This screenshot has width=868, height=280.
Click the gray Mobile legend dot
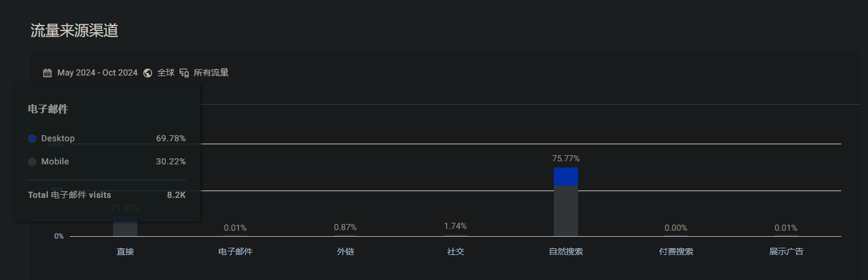(32, 162)
